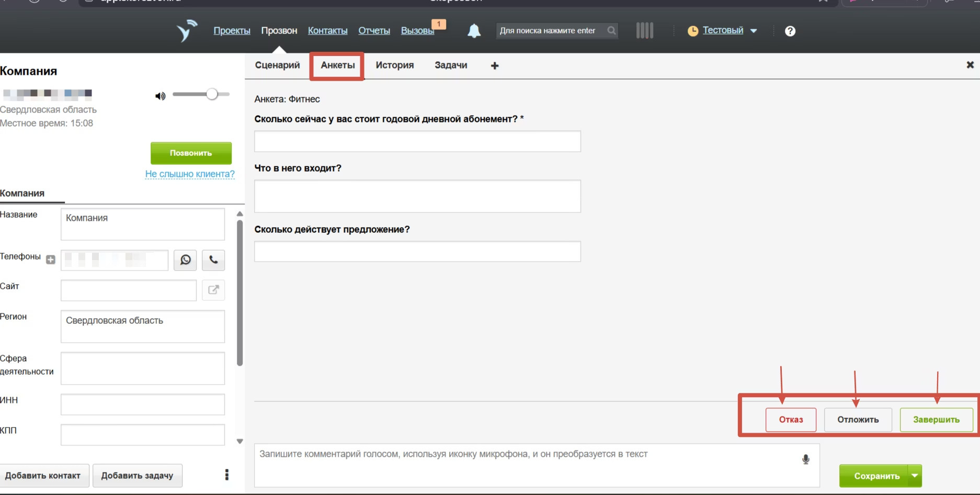Call the number with handset icon
Image resolution: width=980 pixels, height=495 pixels.
213,260
